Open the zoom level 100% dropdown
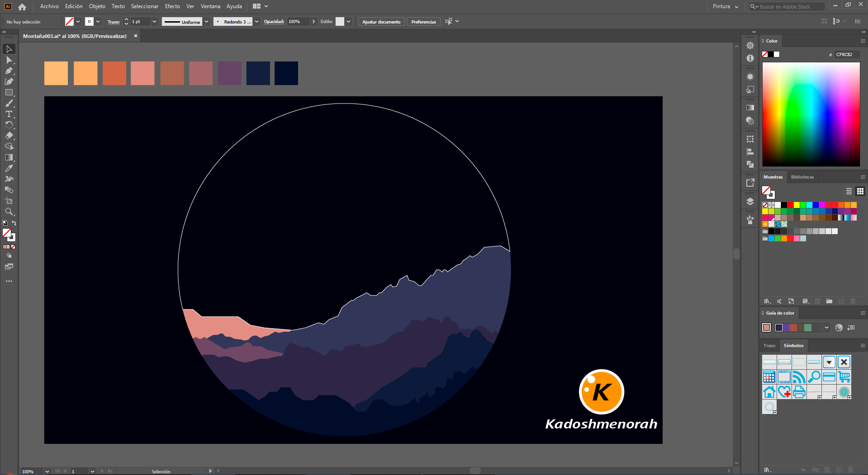This screenshot has height=475, width=868. [x=47, y=471]
